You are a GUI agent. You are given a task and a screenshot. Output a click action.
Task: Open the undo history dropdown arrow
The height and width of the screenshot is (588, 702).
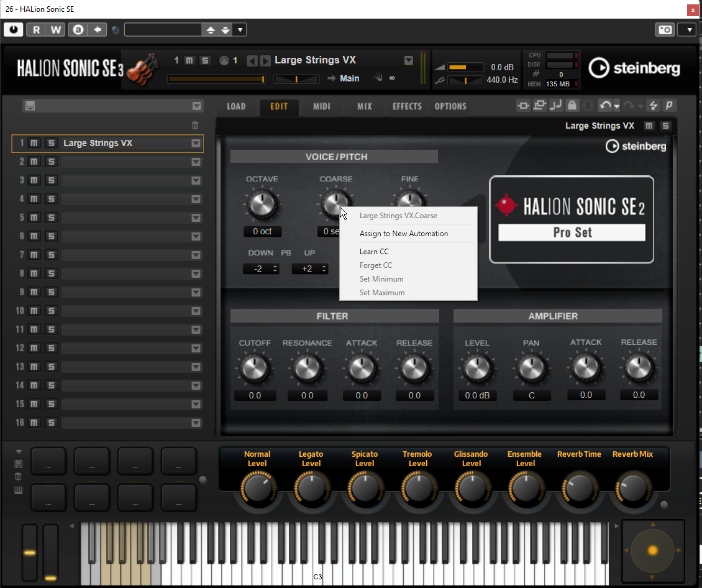[x=616, y=106]
